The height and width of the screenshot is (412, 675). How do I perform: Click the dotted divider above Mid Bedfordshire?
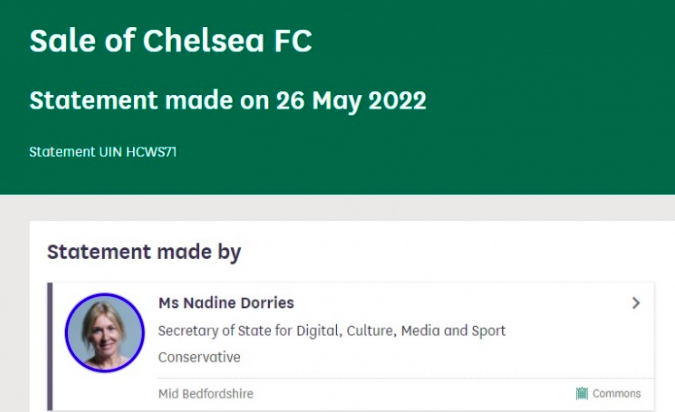pyautogui.click(x=406, y=378)
